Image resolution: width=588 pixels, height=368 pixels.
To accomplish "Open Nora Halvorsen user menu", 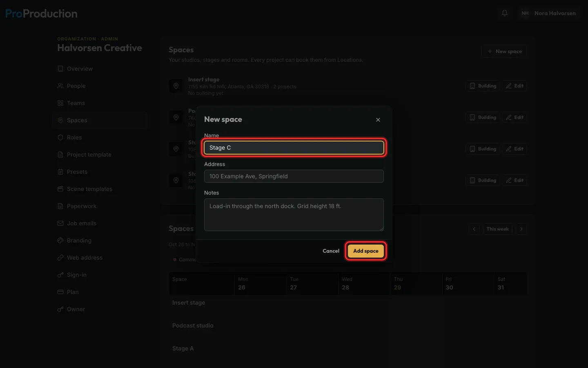I will [x=548, y=13].
